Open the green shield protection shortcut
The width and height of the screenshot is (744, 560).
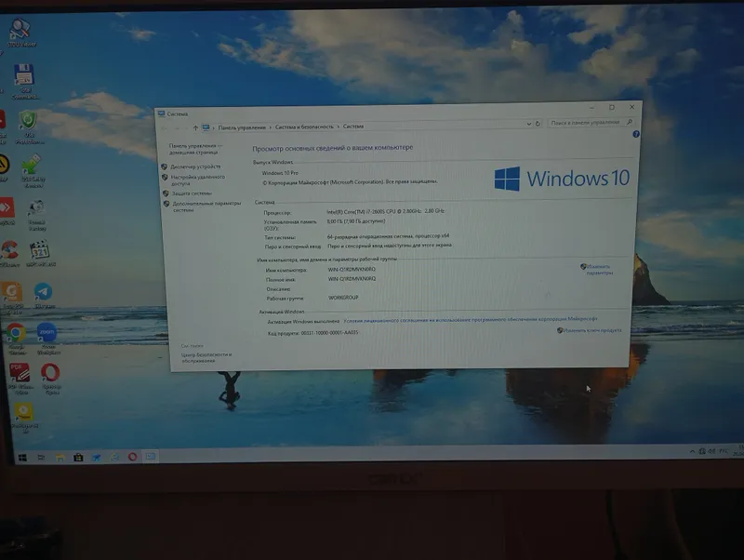29,127
